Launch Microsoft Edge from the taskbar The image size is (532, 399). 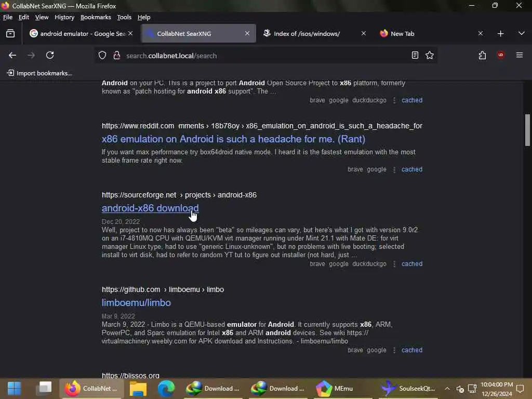[x=166, y=388]
